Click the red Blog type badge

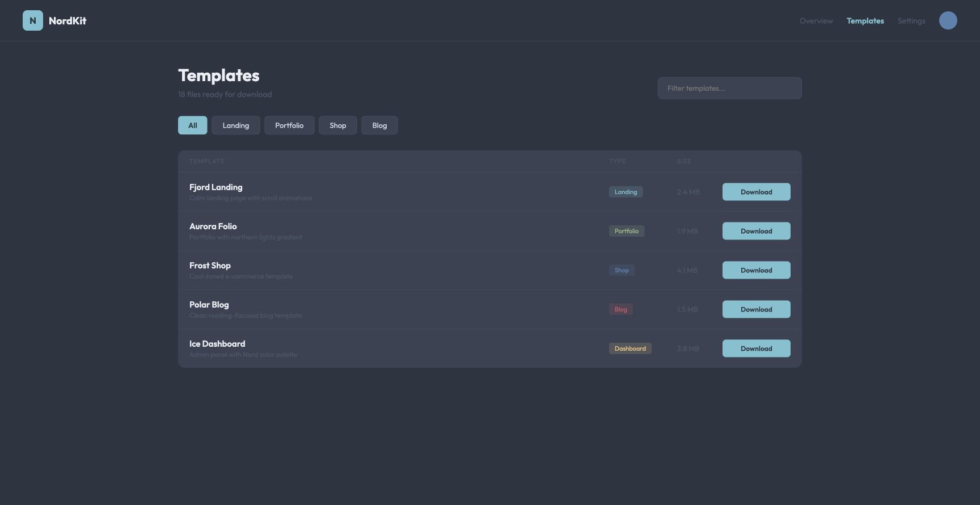coord(620,309)
